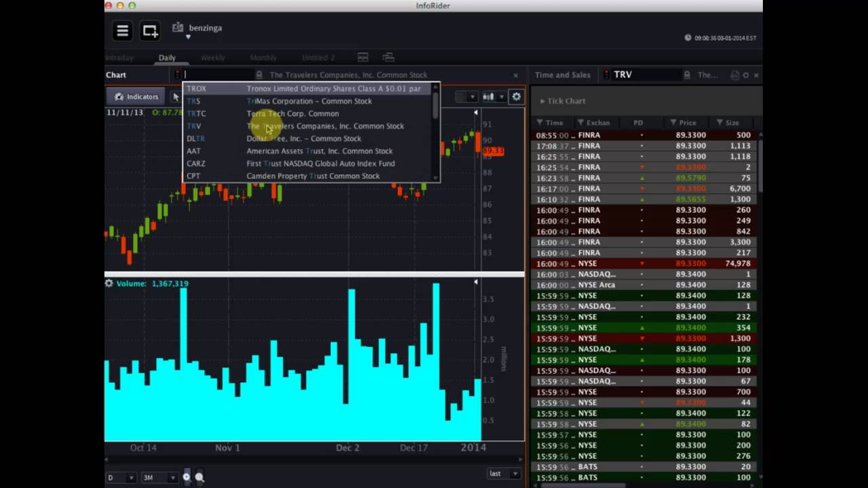This screenshot has height=488, width=868.
Task: Click the 89.33 current price label
Action: pyautogui.click(x=493, y=150)
